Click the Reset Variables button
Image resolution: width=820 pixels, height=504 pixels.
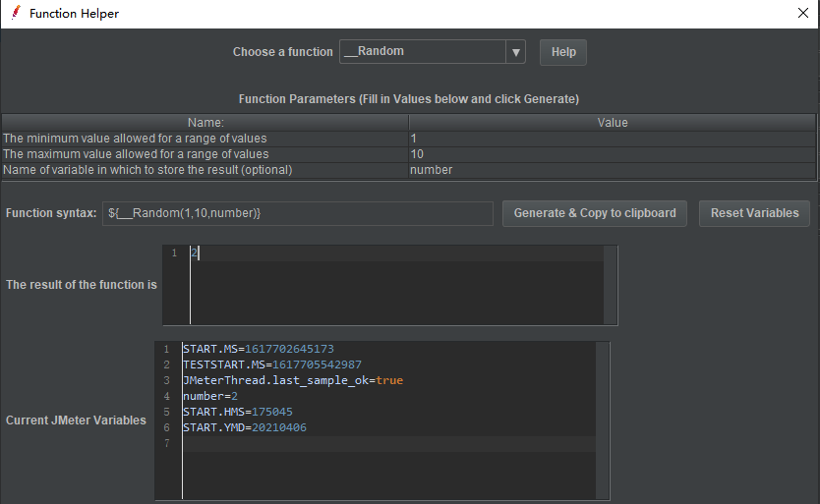point(754,213)
